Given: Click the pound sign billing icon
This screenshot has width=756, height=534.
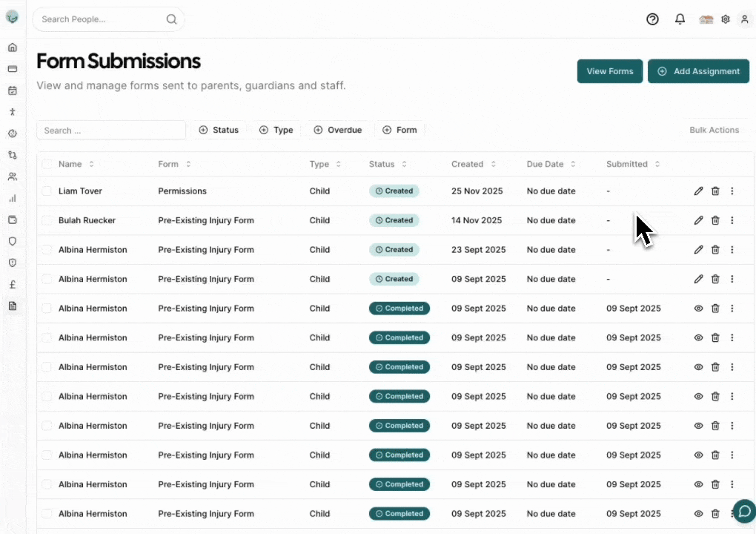Looking at the screenshot, I should click(12, 284).
